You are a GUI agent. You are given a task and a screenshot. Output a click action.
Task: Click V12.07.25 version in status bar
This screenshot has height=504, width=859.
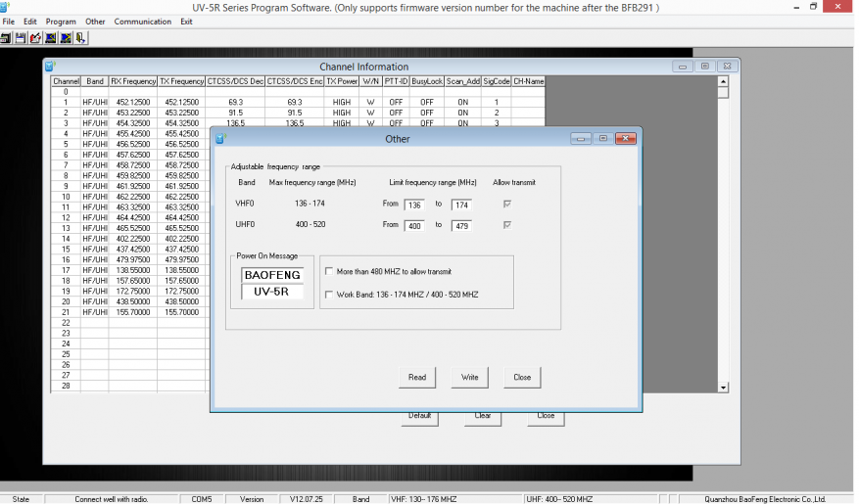[x=307, y=499]
